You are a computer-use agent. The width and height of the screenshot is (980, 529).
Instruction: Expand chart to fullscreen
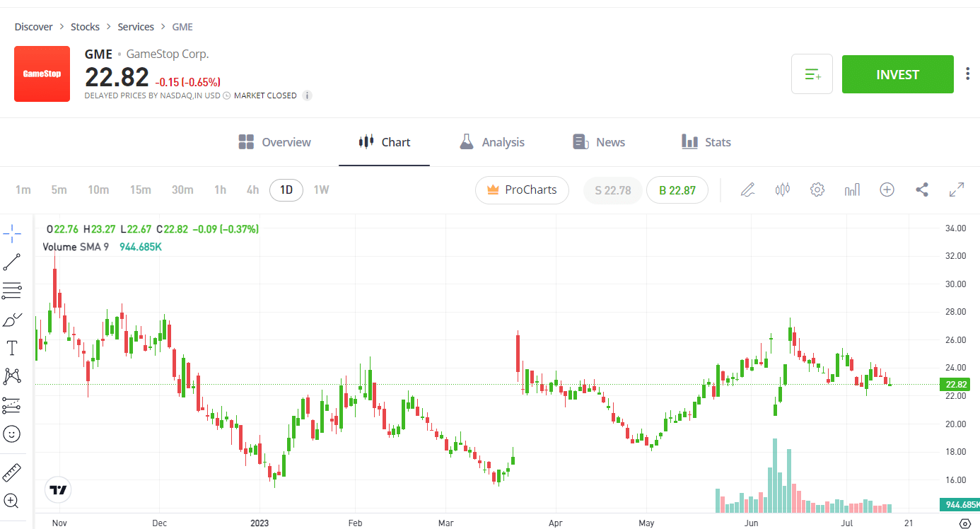click(x=957, y=190)
